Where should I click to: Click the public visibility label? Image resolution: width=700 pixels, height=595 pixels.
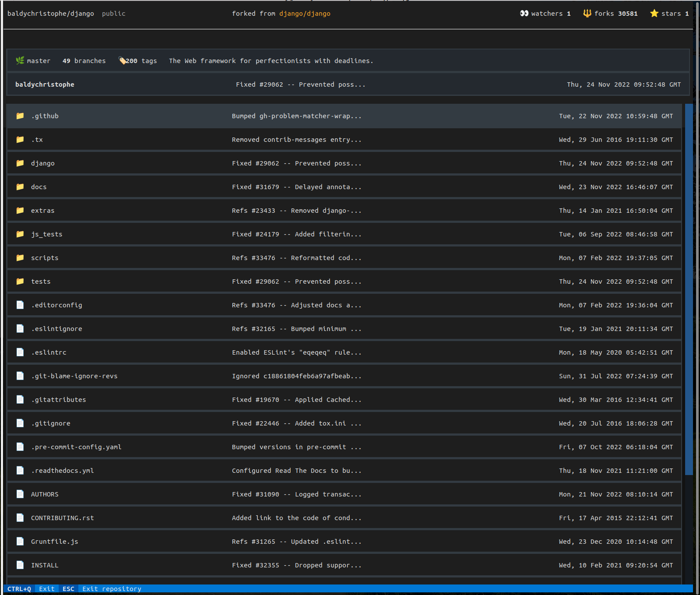[114, 14]
